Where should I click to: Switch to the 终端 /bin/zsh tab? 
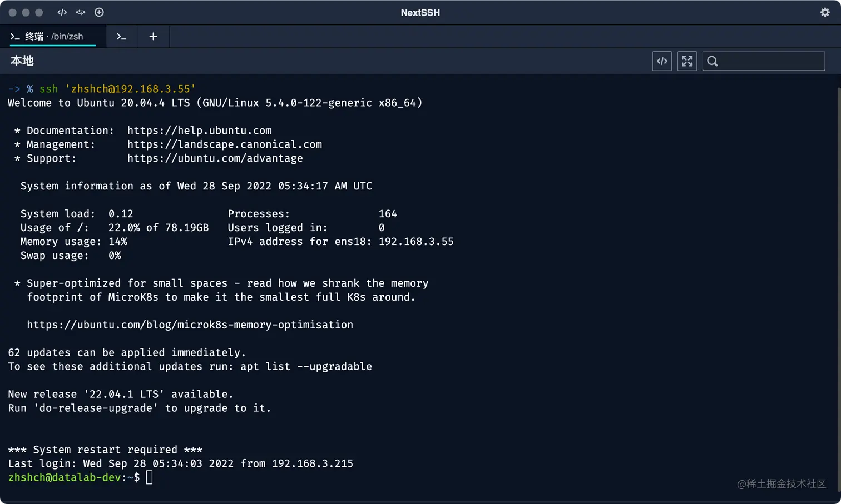coord(53,36)
